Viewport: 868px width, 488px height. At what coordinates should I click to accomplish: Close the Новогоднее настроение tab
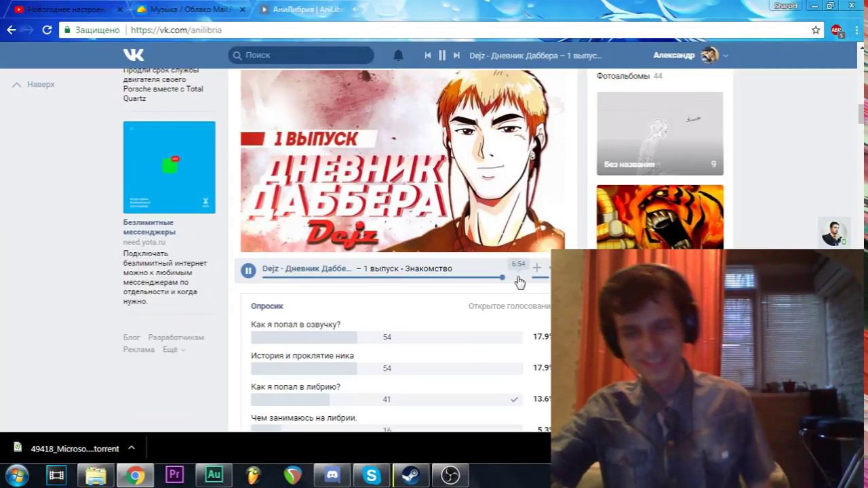119,9
